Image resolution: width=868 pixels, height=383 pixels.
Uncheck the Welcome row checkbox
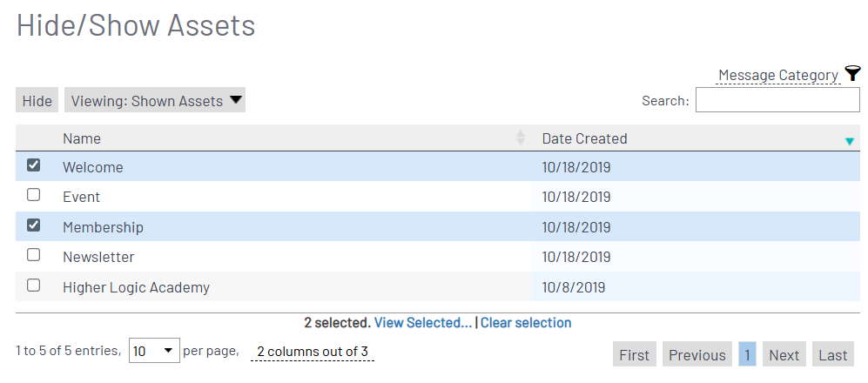[x=34, y=165]
